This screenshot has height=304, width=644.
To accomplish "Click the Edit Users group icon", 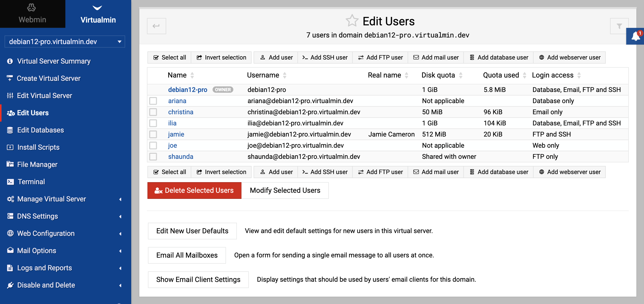I will (11, 113).
